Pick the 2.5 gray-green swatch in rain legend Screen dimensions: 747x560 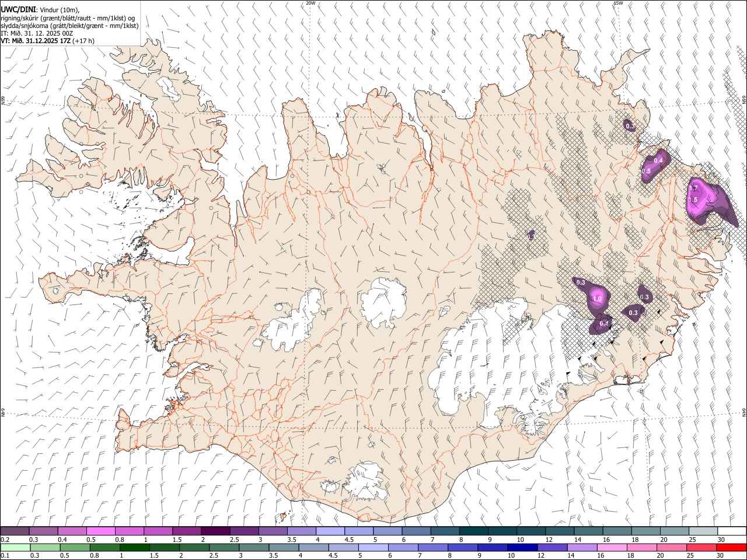(224, 547)
